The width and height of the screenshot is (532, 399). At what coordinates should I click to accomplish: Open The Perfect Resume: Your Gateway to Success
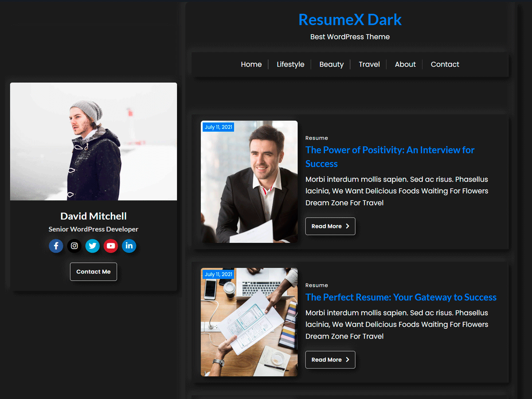coord(400,297)
